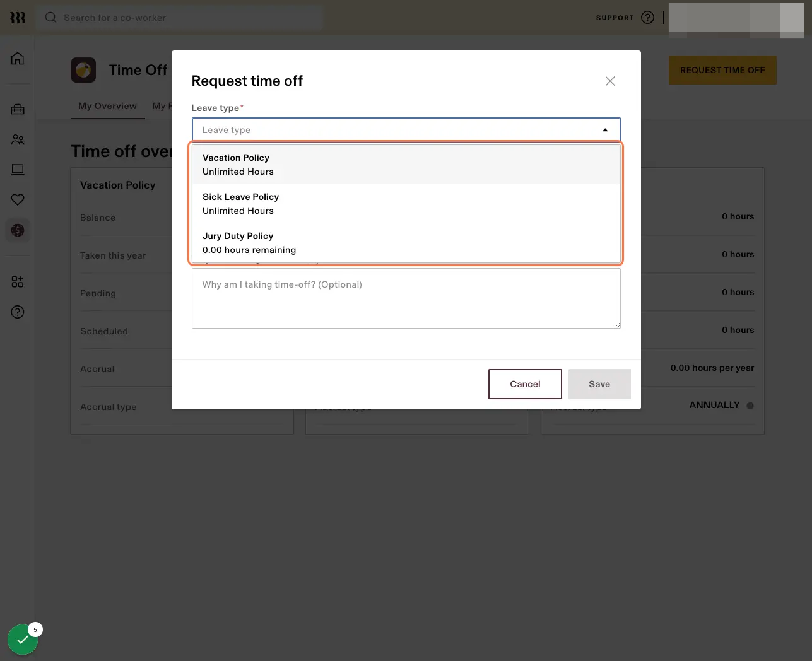Click the Rippling logo icon
The image size is (812, 661).
pyautogui.click(x=18, y=18)
